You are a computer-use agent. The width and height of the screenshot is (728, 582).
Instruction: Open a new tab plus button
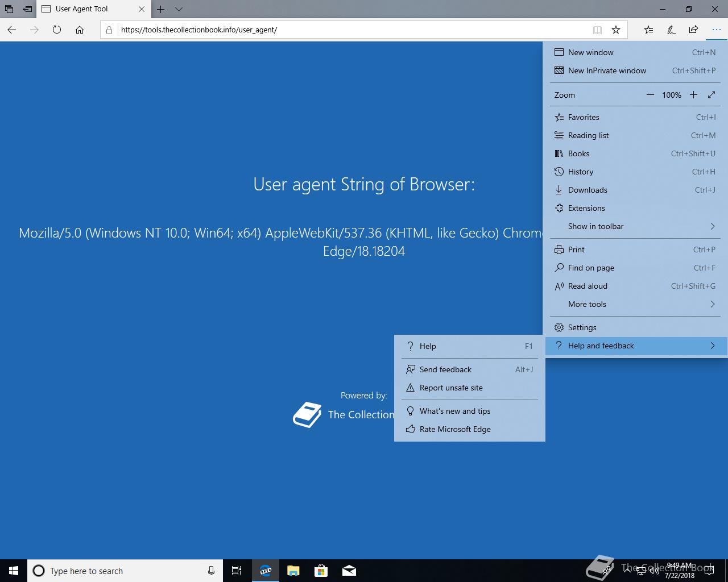pyautogui.click(x=161, y=9)
